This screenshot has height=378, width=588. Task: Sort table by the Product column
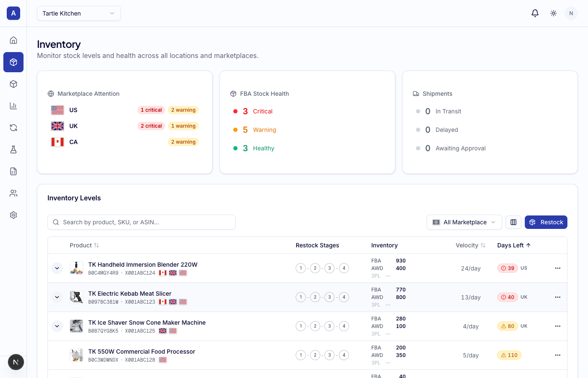point(84,245)
